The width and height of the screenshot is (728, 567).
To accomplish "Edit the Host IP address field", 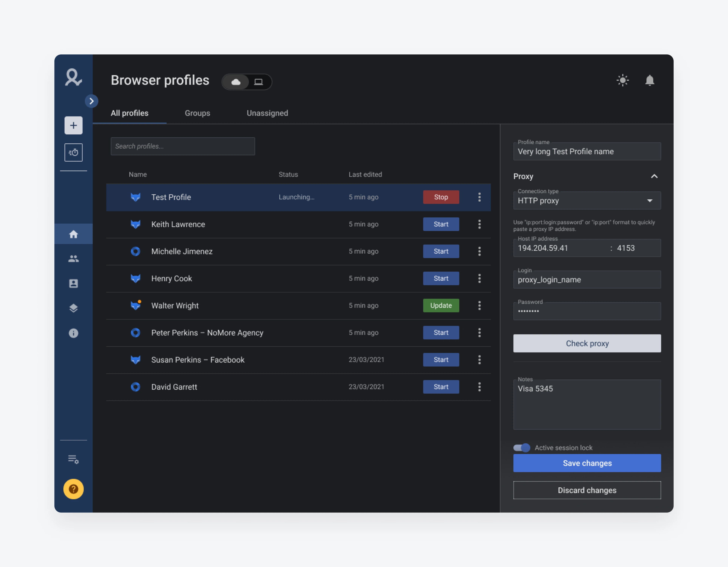I will point(561,248).
